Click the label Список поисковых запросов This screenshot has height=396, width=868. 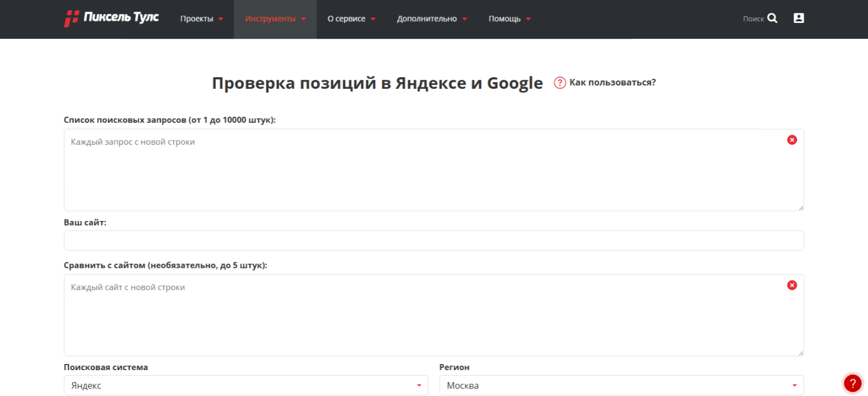[170, 120]
